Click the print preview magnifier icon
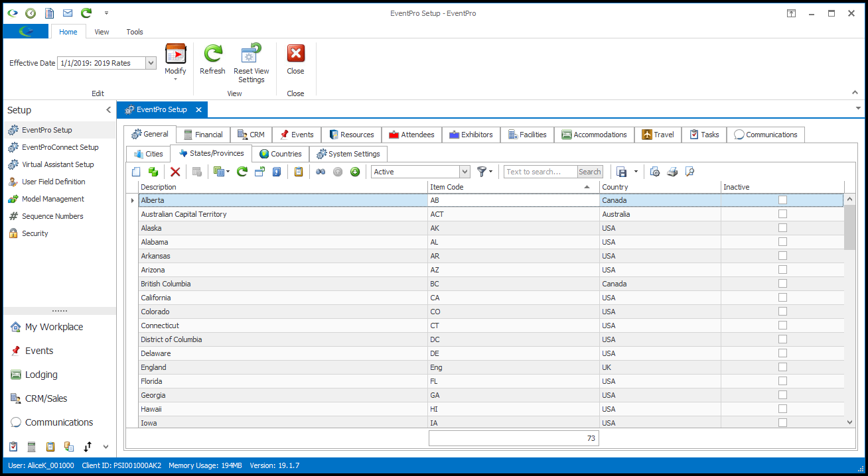 click(689, 172)
